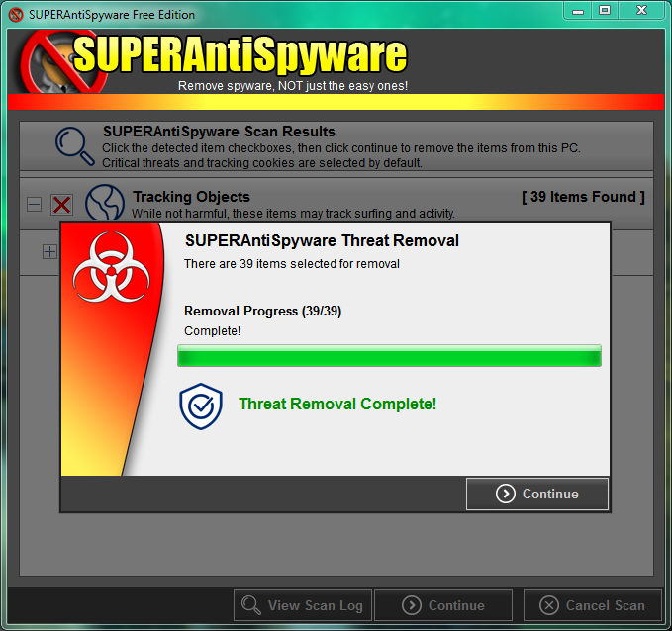Click the 'Threat Removal Complete!' message
Screen dimensions: 672x631
(x=337, y=404)
